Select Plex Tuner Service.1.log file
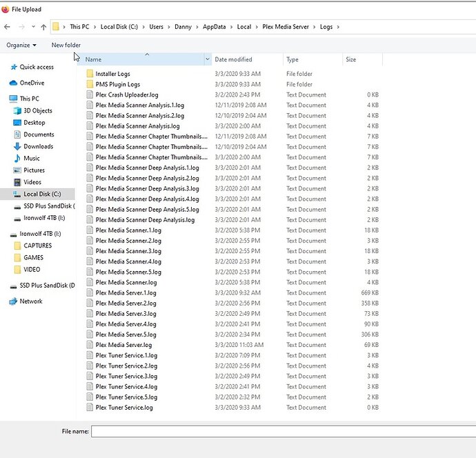The width and height of the screenshot is (476, 458). pos(127,355)
